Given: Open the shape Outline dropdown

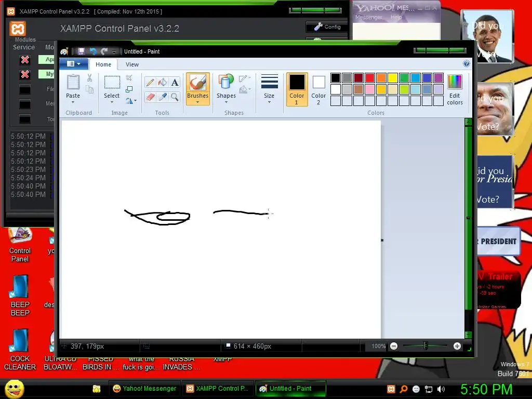Looking at the screenshot, I should click(x=245, y=78).
